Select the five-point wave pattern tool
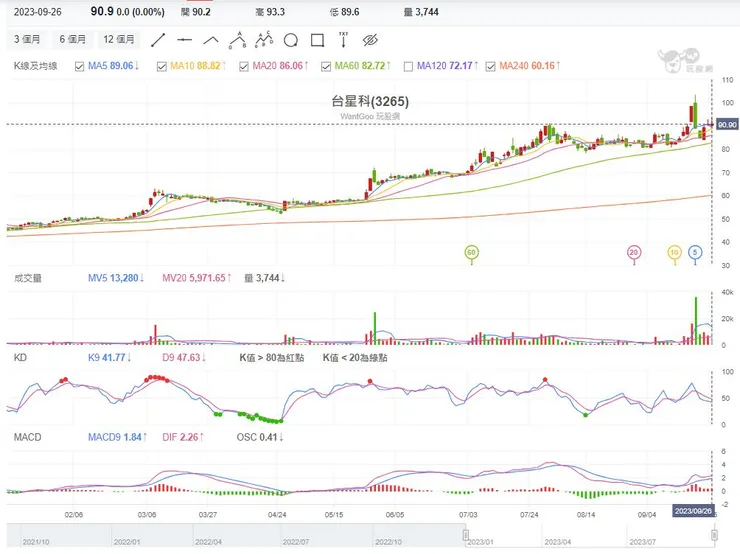Image resolution: width=740 pixels, height=554 pixels. click(x=264, y=40)
